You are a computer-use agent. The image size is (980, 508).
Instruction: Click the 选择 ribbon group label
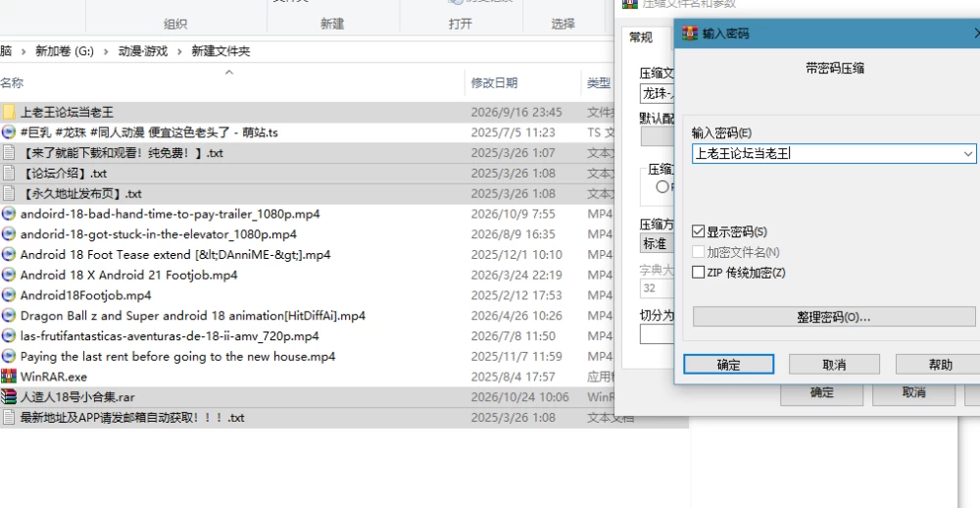click(x=563, y=24)
